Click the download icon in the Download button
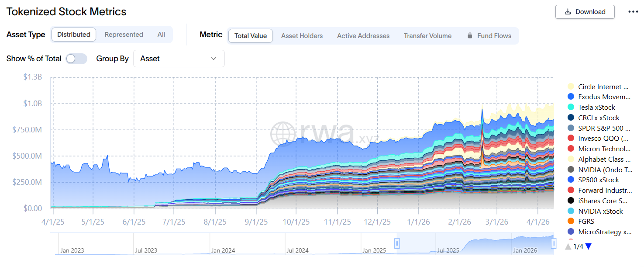Viewport: 644px width, 267px height. (568, 12)
